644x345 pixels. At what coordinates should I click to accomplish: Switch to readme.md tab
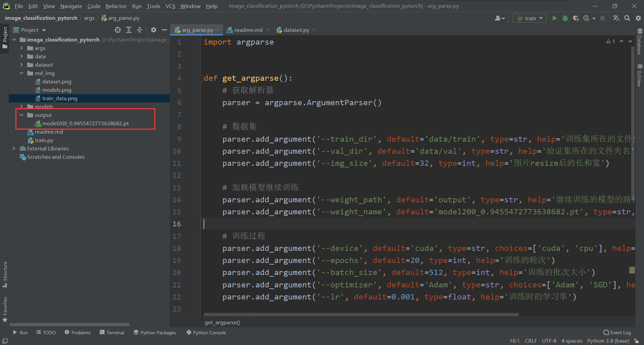[248, 30]
